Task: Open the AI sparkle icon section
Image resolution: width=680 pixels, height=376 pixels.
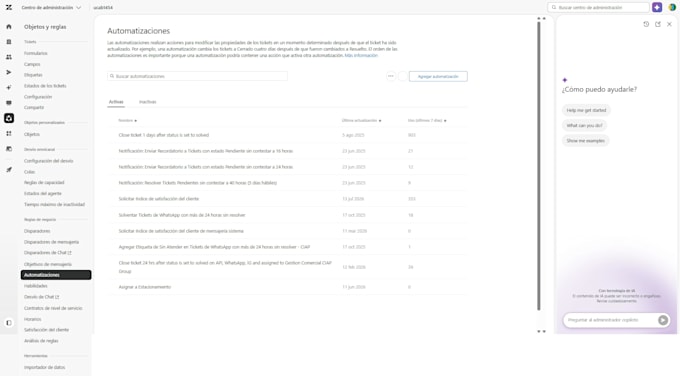Action: 9,88
